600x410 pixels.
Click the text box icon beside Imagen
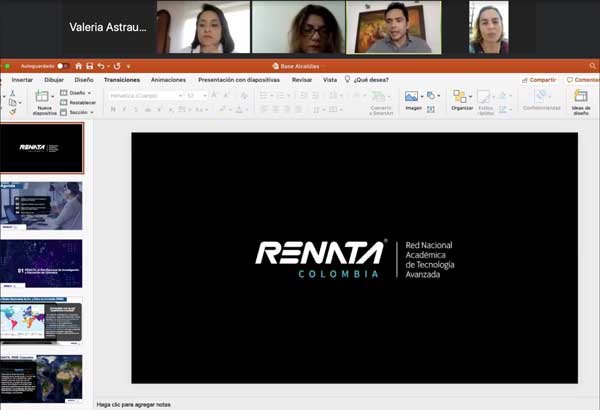pos(431,109)
